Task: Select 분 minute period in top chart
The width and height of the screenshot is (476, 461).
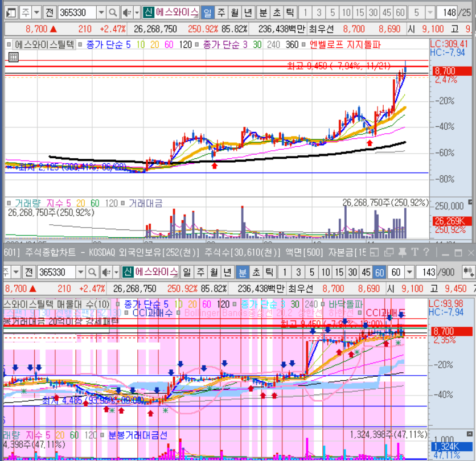Action: pyautogui.click(x=263, y=13)
